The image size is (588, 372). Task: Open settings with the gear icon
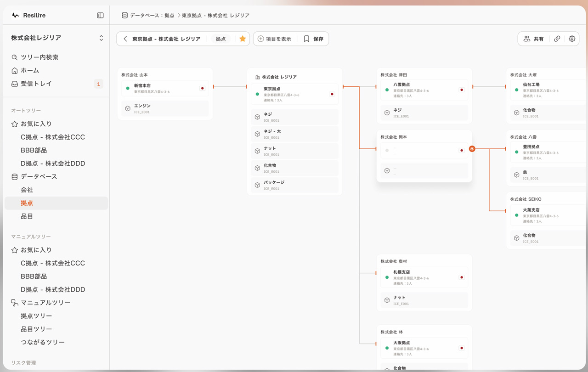click(x=572, y=39)
